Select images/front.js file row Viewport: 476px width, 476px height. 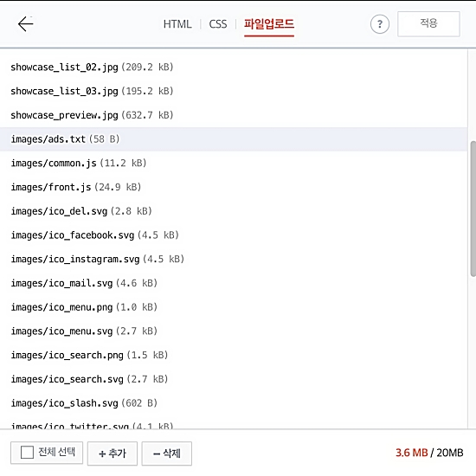point(234,187)
